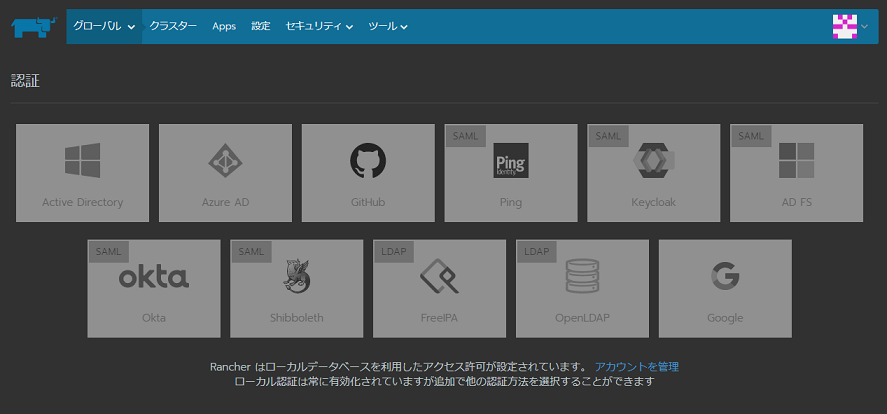Click the Keycloak label text
Image resolution: width=887 pixels, height=414 pixels.
pyautogui.click(x=653, y=202)
